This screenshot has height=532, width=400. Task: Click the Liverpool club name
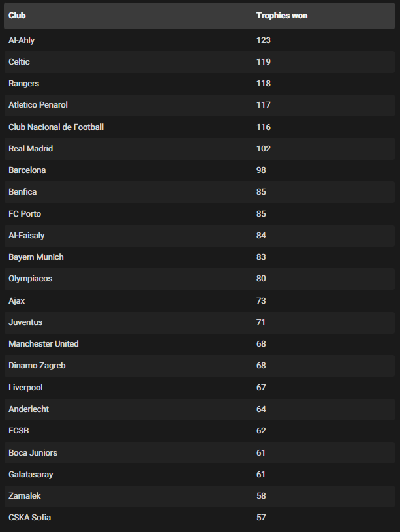click(25, 388)
